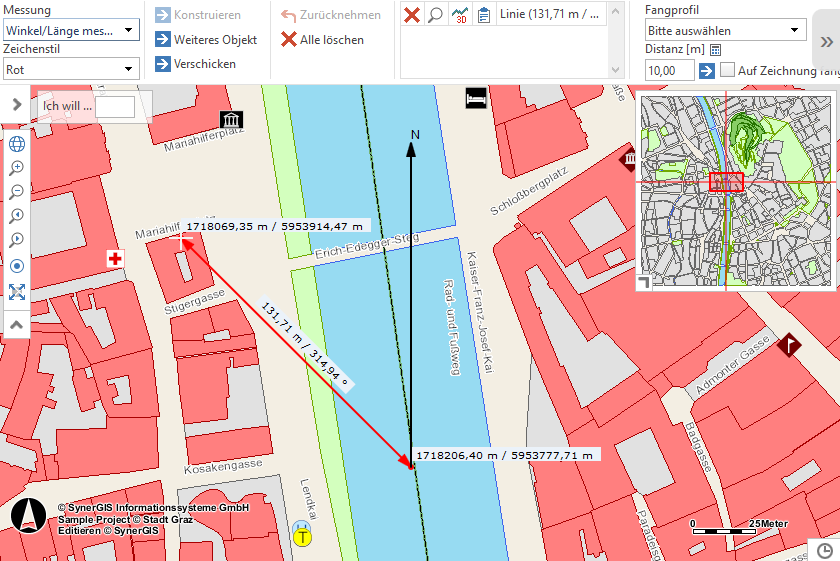
Task: Open the distance calculator icon
Action: tap(716, 49)
